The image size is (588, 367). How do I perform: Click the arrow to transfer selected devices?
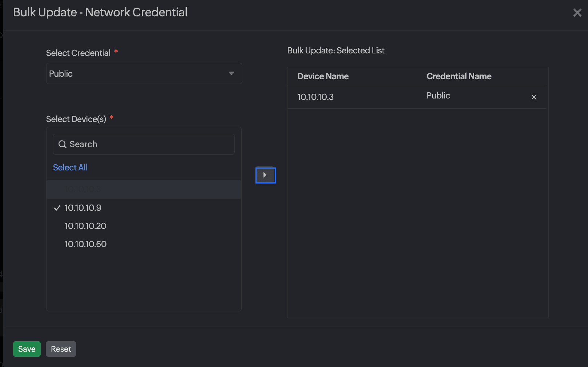coord(265,175)
